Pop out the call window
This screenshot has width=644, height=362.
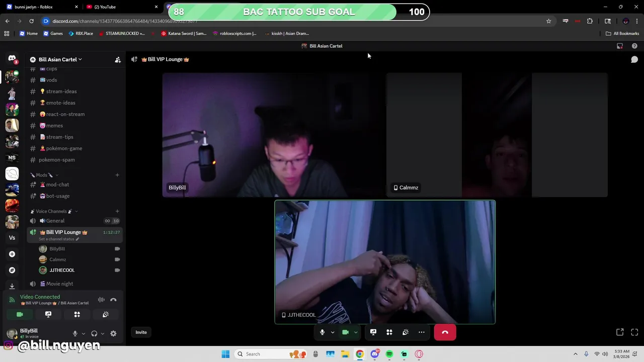click(620, 332)
